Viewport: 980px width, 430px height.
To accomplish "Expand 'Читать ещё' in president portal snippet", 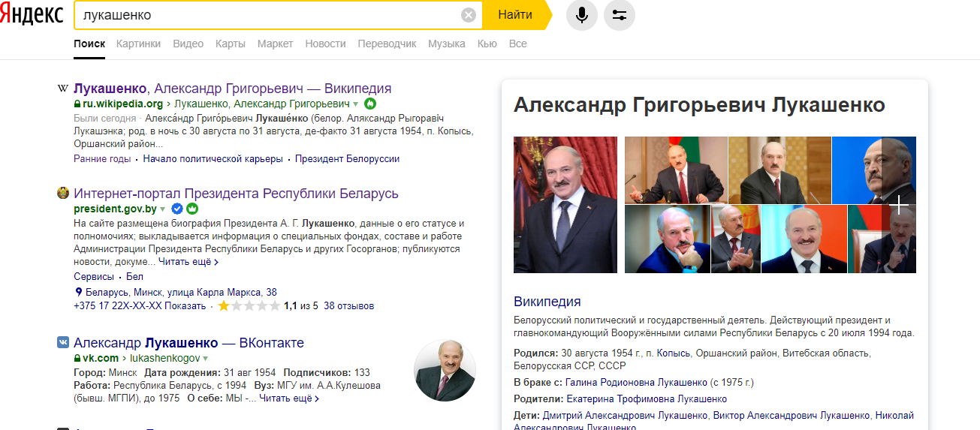I will [x=188, y=262].
